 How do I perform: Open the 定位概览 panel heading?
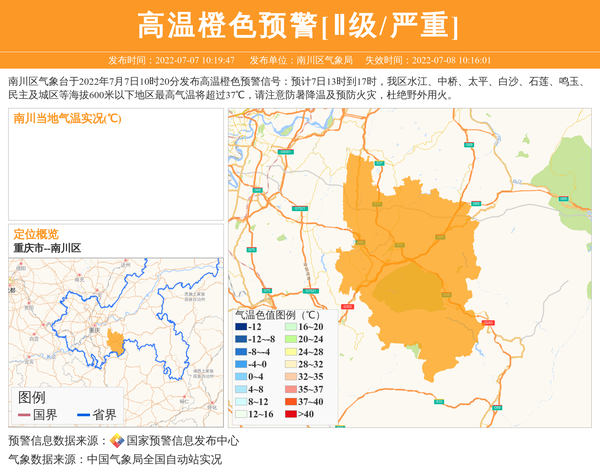36,234
